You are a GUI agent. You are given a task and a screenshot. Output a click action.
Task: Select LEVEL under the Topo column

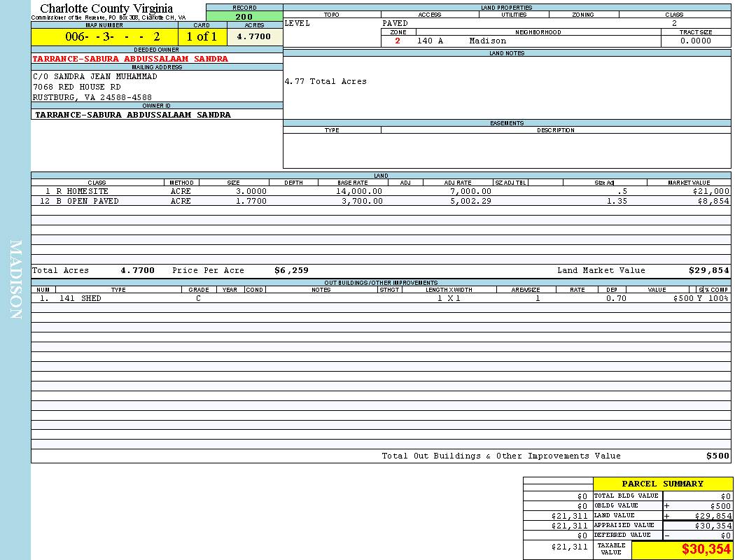click(x=297, y=23)
